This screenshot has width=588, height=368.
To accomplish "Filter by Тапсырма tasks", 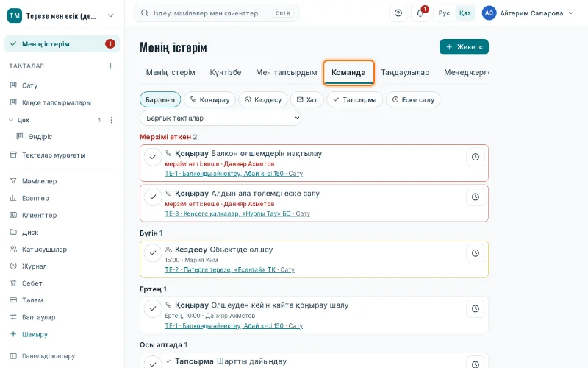I will coord(355,99).
